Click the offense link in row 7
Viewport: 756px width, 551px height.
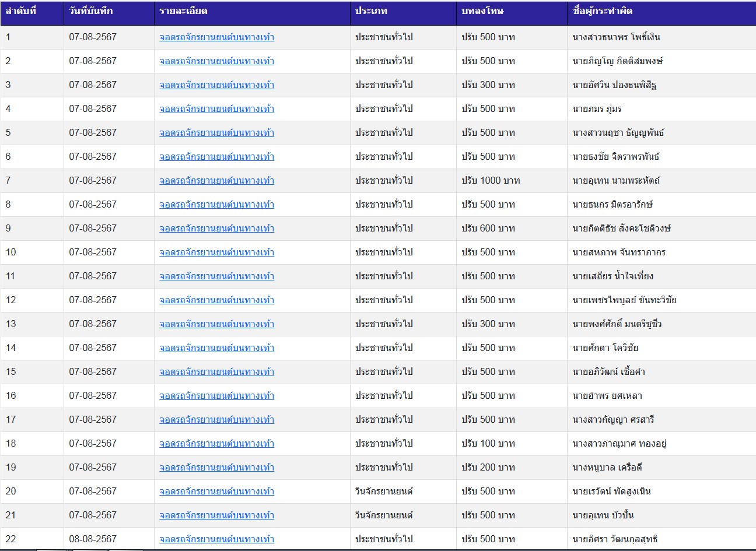click(x=216, y=181)
